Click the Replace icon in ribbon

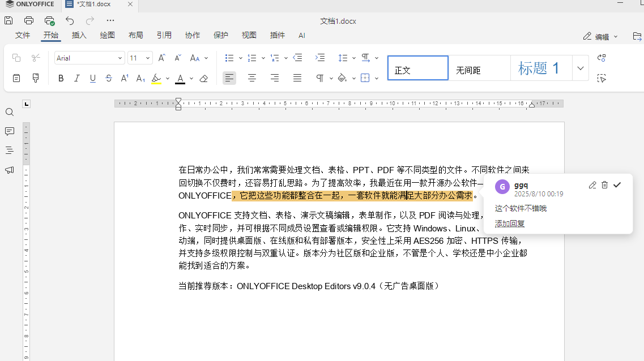(602, 58)
